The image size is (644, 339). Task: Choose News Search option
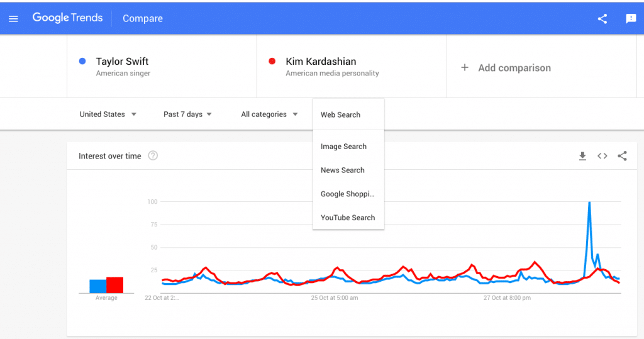click(343, 170)
